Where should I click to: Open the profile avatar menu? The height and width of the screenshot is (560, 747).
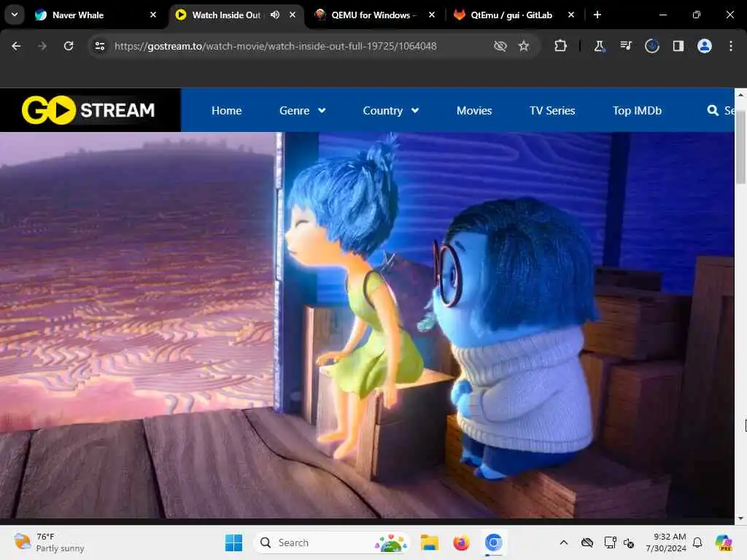705,46
